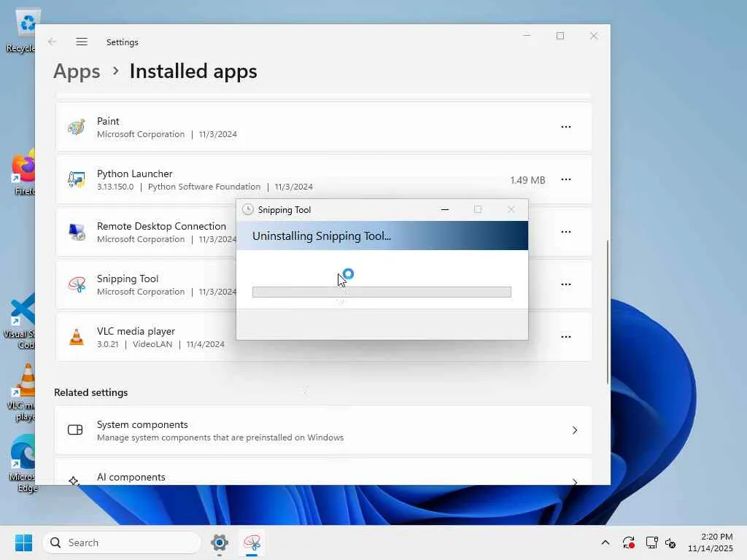Click the 'VLC media player' app name
Viewport: 747px width, 560px height.
[x=136, y=331]
